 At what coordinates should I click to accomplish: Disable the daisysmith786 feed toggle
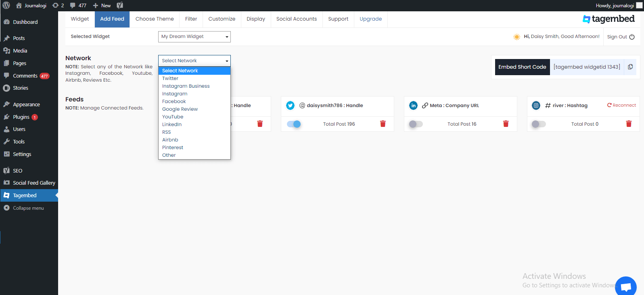point(294,124)
